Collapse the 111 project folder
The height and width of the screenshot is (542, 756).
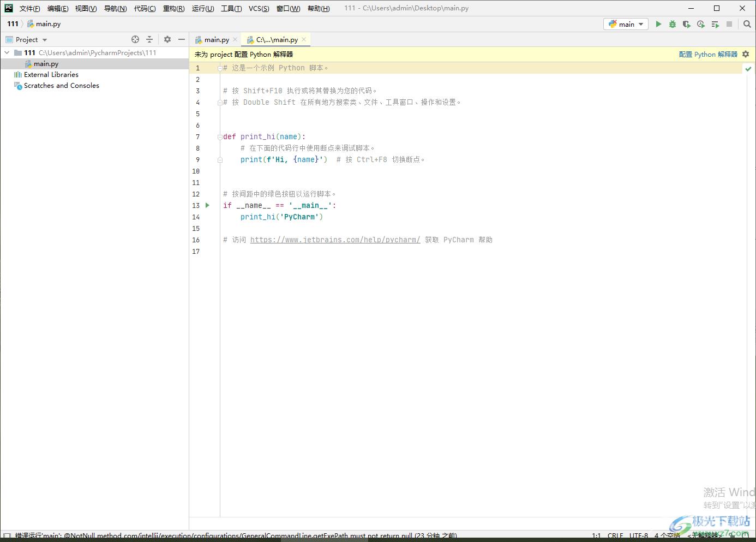click(7, 53)
